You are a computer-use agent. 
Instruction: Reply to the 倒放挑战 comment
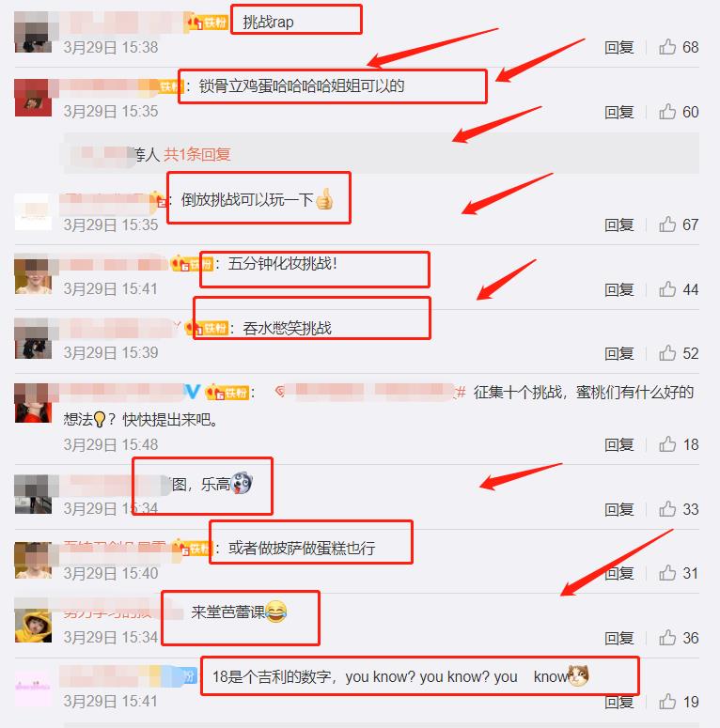[618, 225]
